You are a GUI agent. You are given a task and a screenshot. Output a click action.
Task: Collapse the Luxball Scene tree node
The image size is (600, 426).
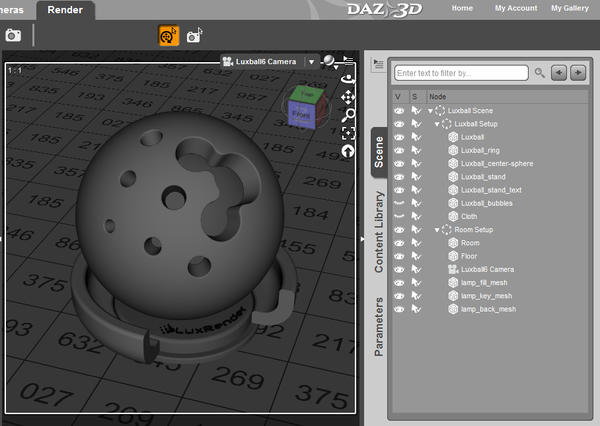(430, 111)
